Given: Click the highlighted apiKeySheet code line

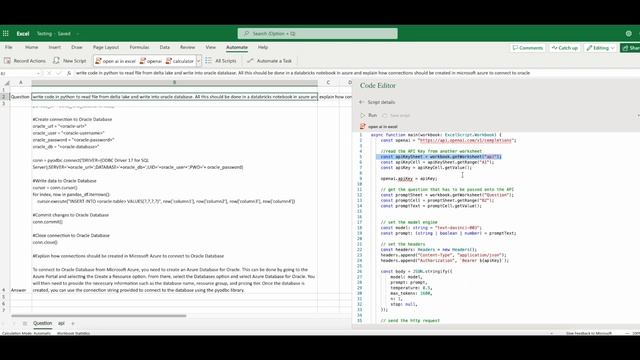Looking at the screenshot, I should [x=440, y=157].
